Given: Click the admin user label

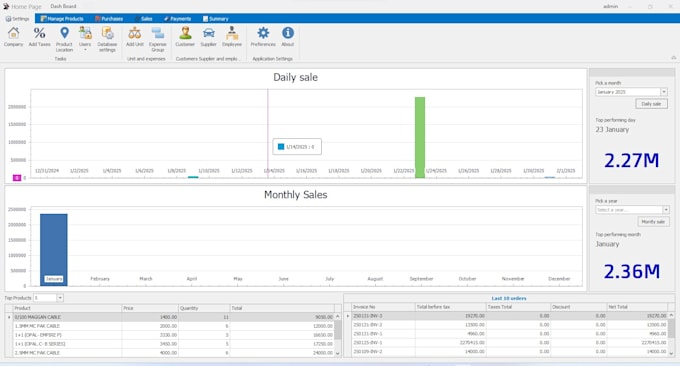Looking at the screenshot, I should point(610,7).
